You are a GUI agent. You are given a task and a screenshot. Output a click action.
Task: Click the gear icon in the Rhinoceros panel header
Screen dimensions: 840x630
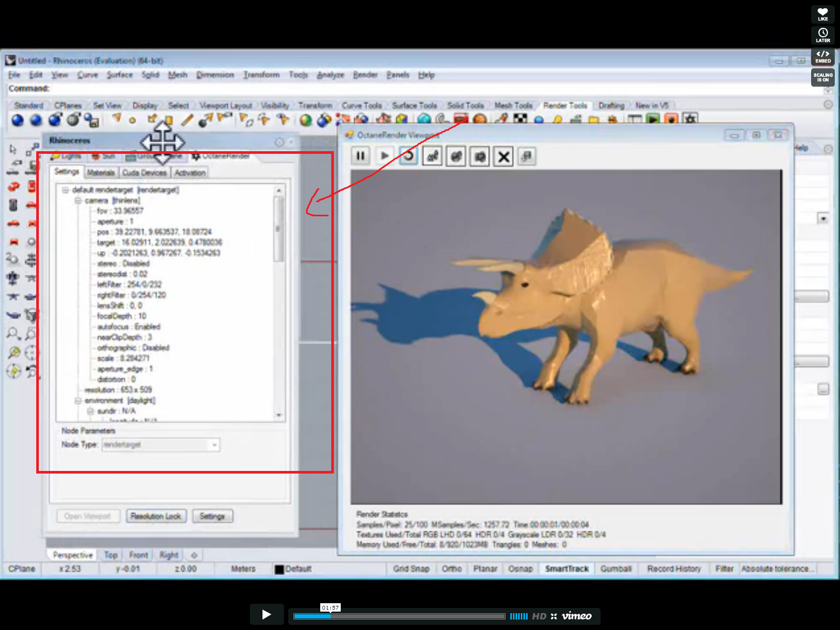[279, 142]
